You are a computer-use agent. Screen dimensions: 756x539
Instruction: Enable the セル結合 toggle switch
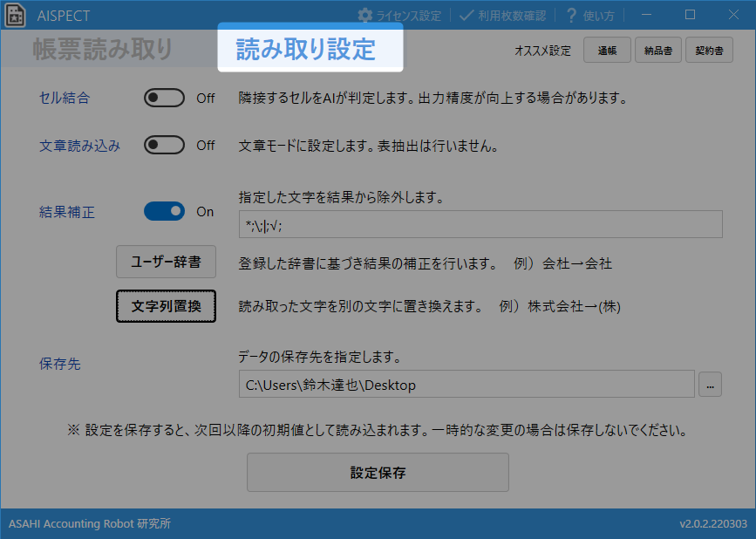tap(164, 99)
